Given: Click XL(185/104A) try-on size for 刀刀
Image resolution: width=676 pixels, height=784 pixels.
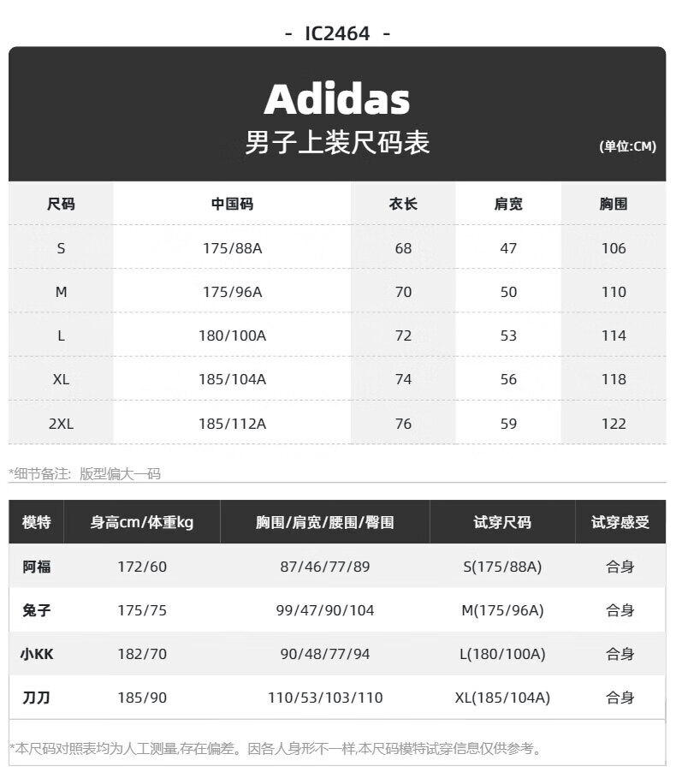Looking at the screenshot, I should 502,698.
